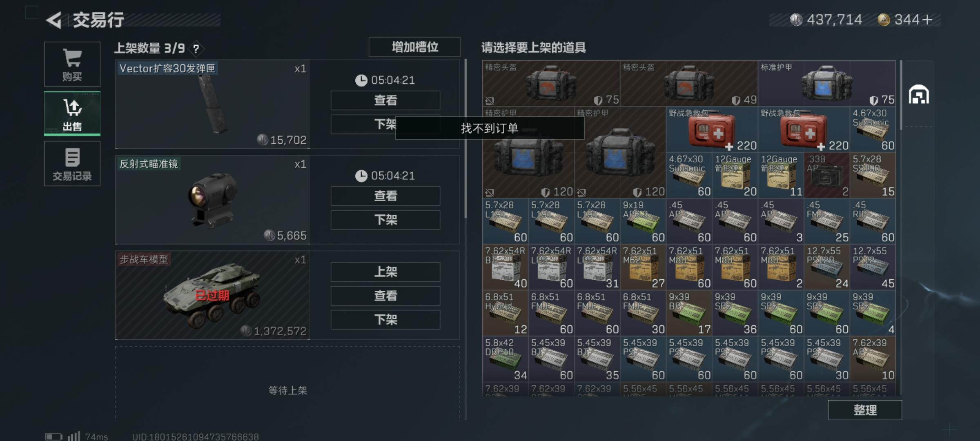Screen dimensions: 980x441
Task: Open the 购买 shopping cart tab
Action: 72,64
